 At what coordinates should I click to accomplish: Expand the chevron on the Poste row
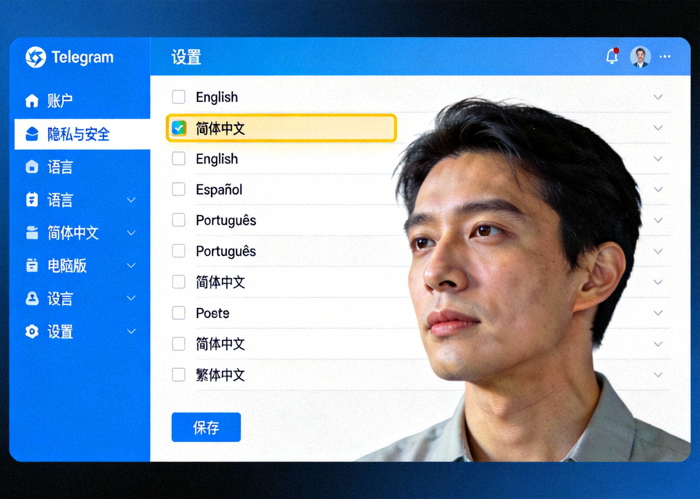click(658, 313)
